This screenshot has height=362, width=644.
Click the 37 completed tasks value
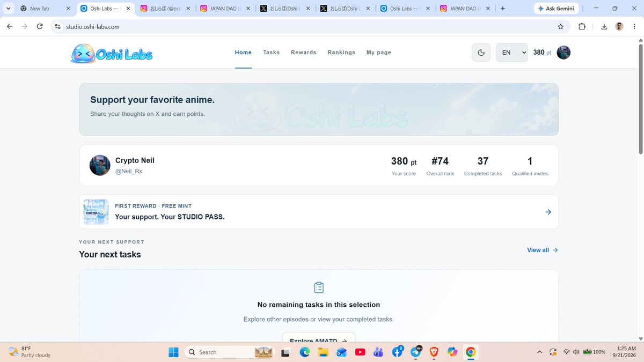click(x=483, y=161)
